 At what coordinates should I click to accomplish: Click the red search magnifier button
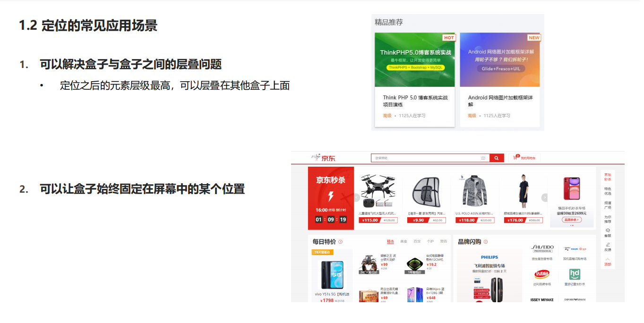tap(496, 158)
